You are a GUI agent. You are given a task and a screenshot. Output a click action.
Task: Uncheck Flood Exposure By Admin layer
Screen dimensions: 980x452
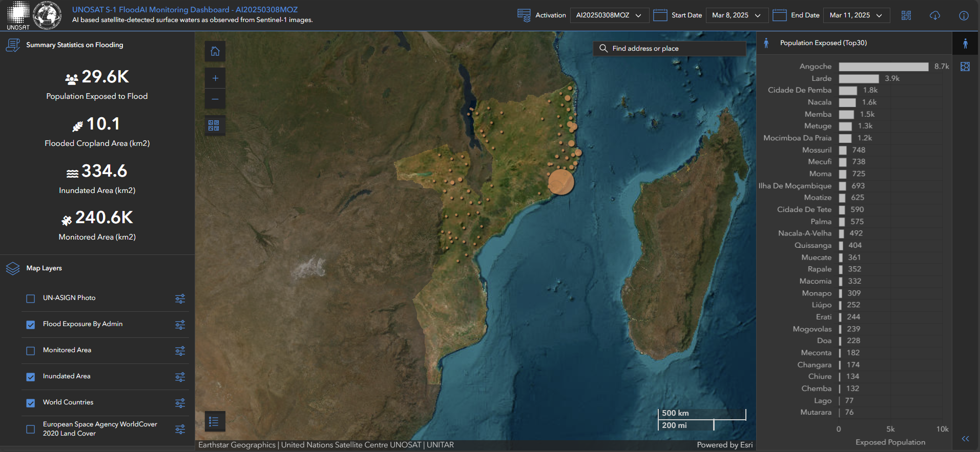point(31,325)
